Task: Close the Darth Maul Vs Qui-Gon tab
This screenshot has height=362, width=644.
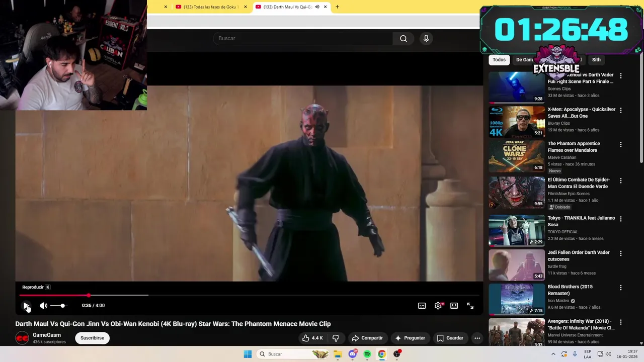Action: (325, 7)
